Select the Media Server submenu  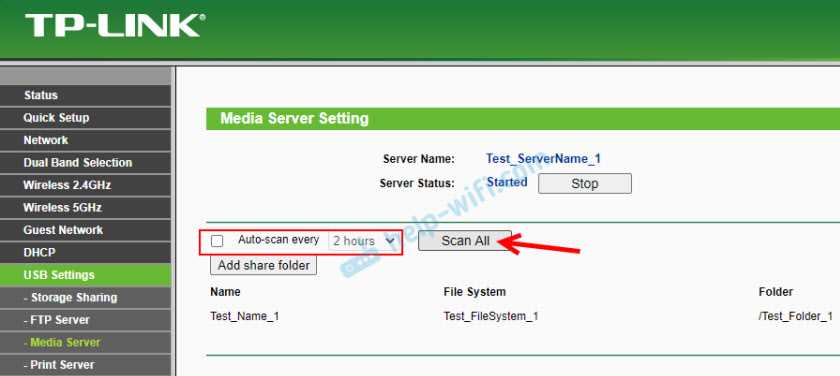(86, 343)
